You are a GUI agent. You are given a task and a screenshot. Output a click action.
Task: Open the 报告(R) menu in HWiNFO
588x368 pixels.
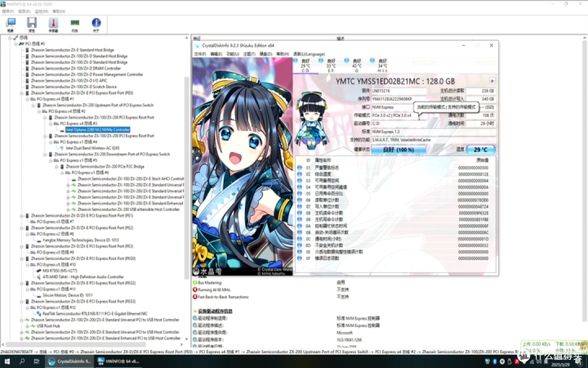point(24,11)
